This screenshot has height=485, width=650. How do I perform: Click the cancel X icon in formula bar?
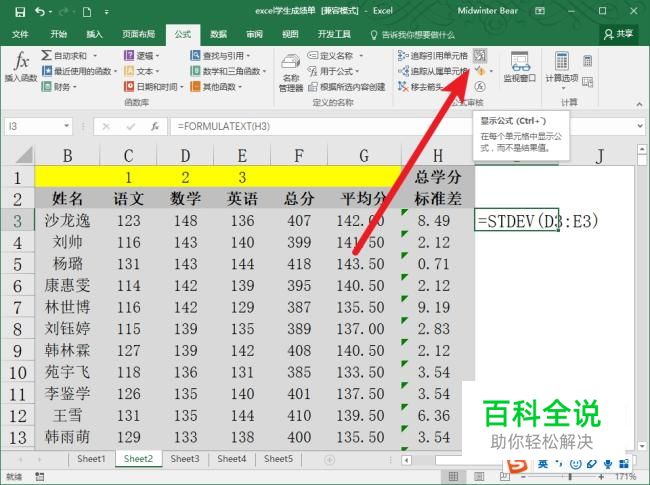pos(106,126)
